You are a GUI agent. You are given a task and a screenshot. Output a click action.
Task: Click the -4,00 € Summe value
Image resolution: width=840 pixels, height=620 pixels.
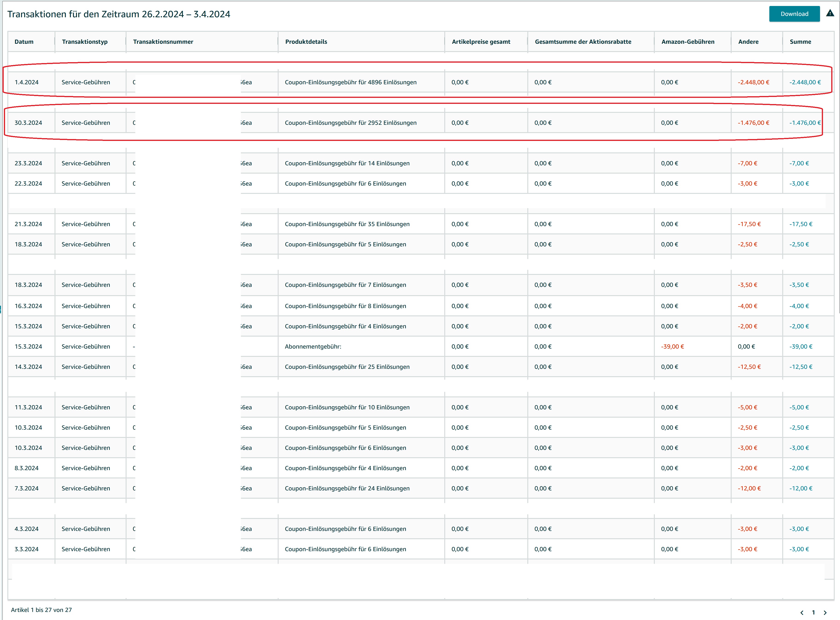(799, 306)
